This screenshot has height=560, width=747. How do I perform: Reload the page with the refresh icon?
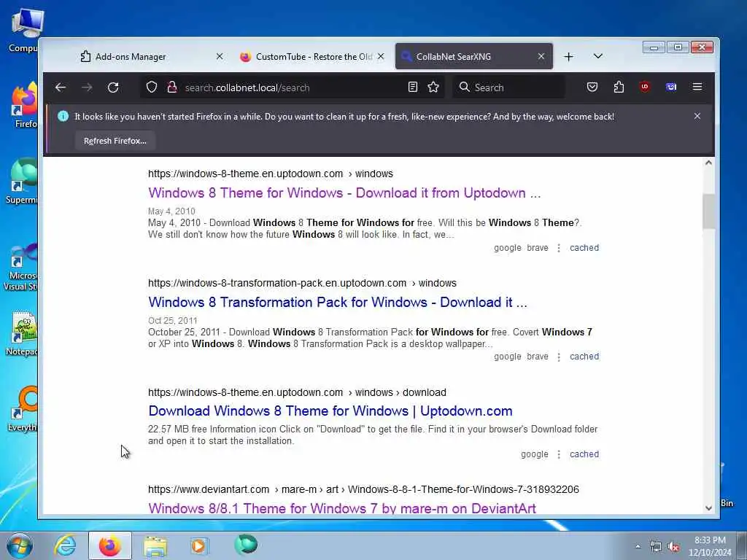coord(113,87)
